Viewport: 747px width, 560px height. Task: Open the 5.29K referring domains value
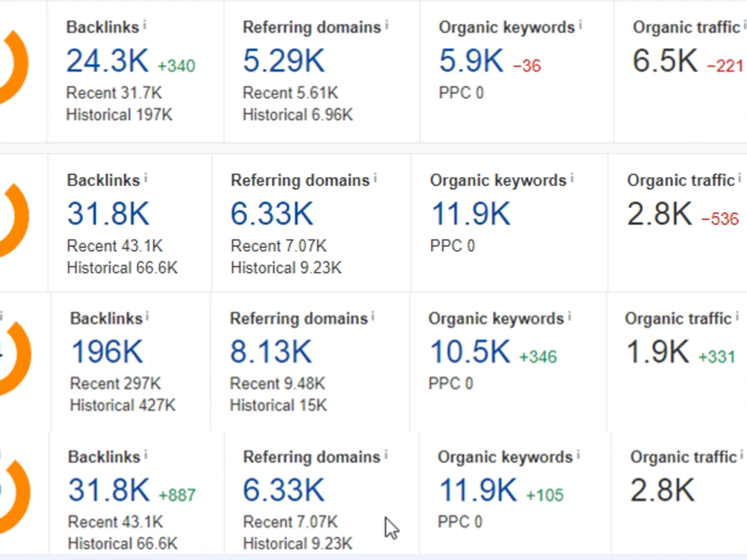[x=284, y=61]
